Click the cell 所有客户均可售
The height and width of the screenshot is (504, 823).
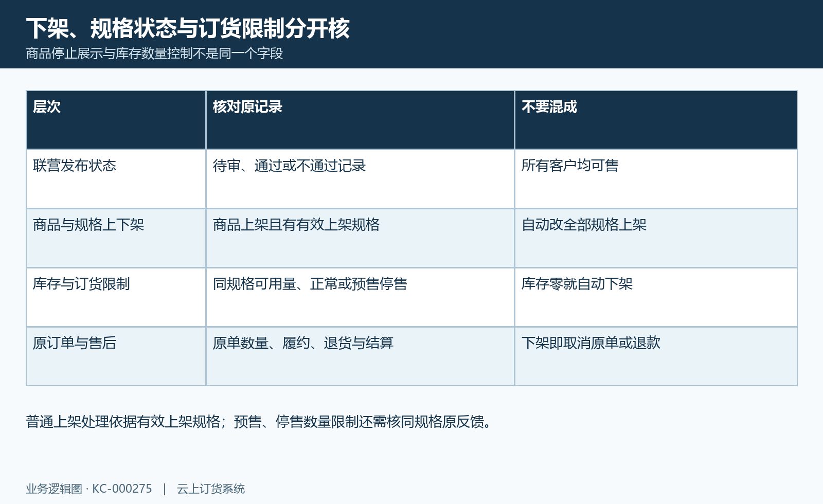656,179
